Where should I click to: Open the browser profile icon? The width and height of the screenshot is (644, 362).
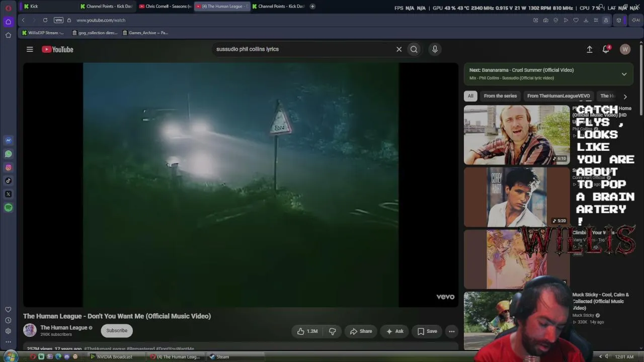click(606, 20)
